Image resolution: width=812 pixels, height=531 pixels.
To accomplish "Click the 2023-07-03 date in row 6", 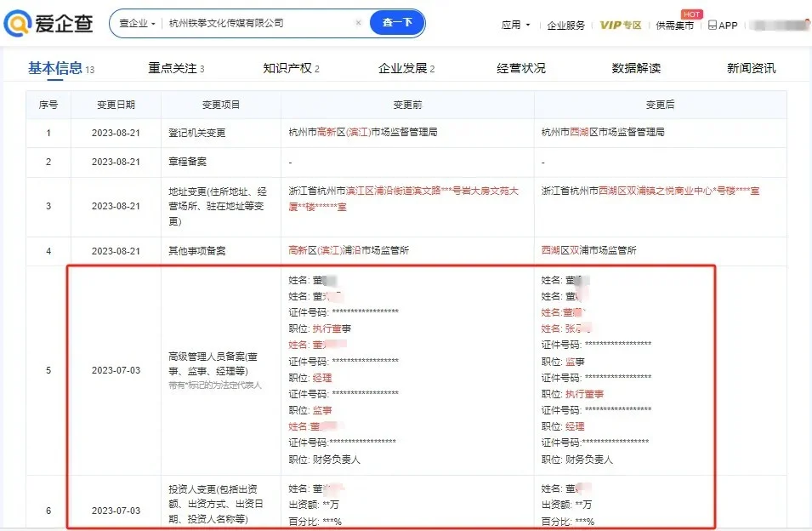I will tap(116, 511).
